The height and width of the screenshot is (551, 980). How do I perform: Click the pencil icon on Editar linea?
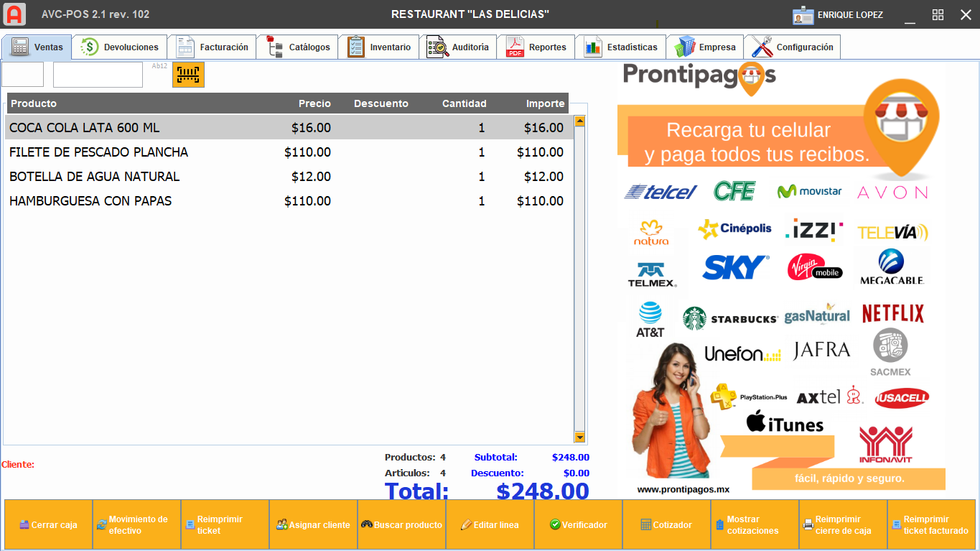pos(468,524)
